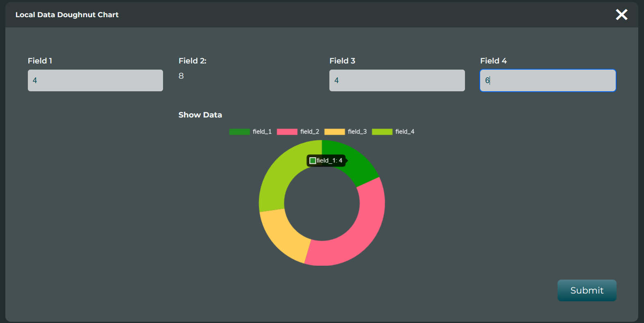Toggle field_2 pink legend swatch

(x=287, y=132)
